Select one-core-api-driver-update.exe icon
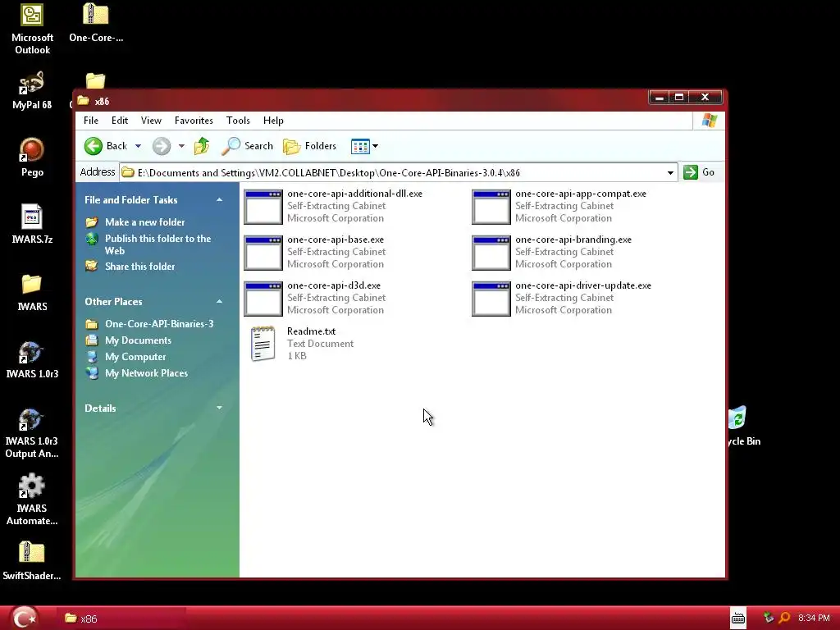 (x=491, y=299)
